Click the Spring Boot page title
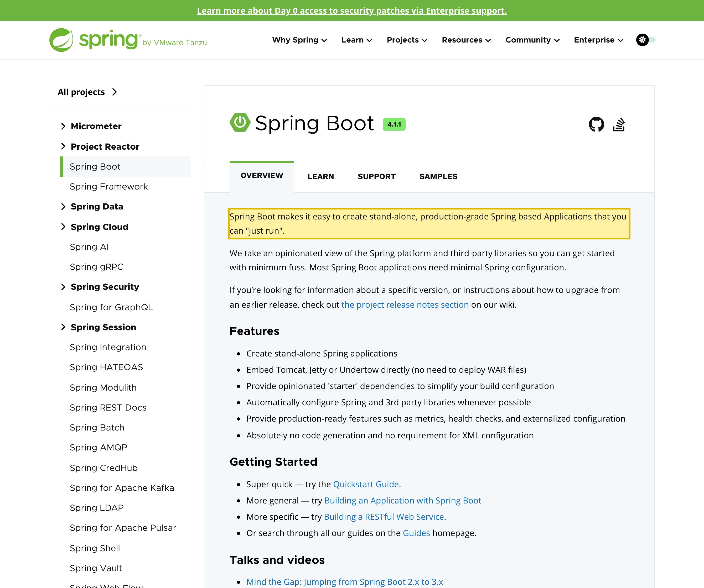 314,123
